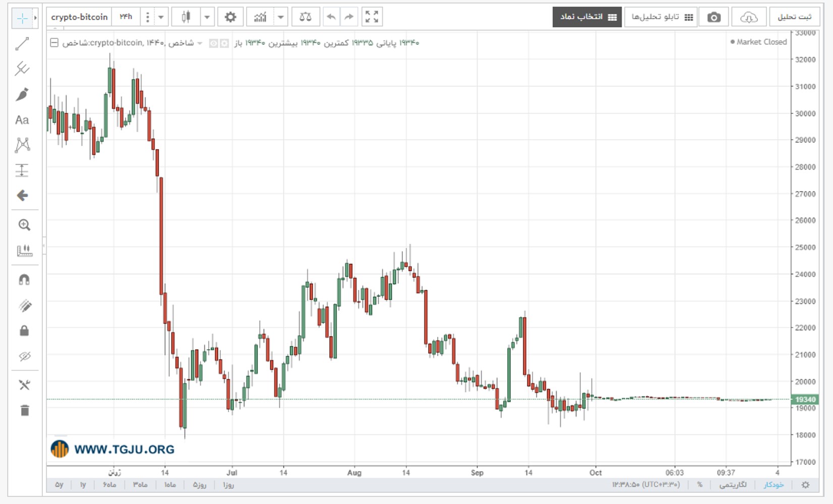Click the cloud save/load icon
This screenshot has height=504, width=833.
point(749,17)
